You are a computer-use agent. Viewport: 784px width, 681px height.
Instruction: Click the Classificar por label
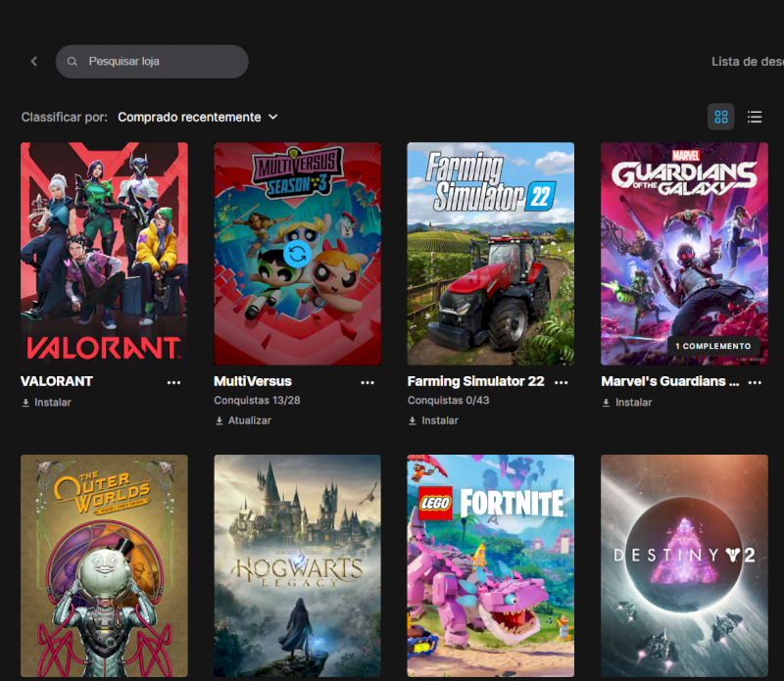(65, 117)
